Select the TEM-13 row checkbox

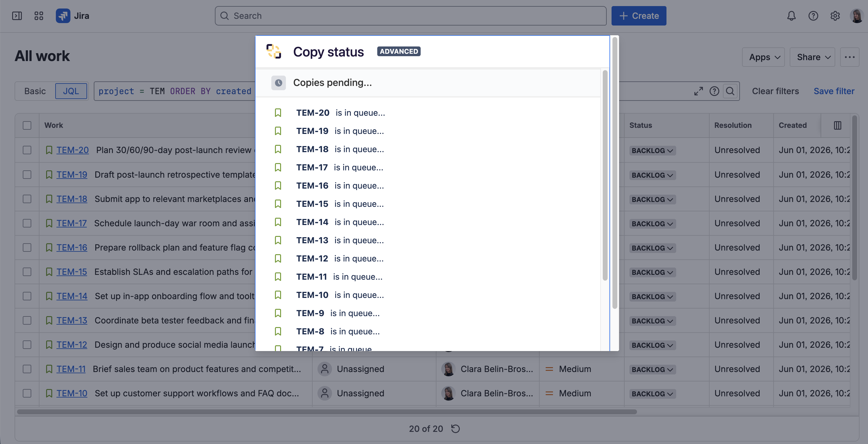[x=27, y=320]
